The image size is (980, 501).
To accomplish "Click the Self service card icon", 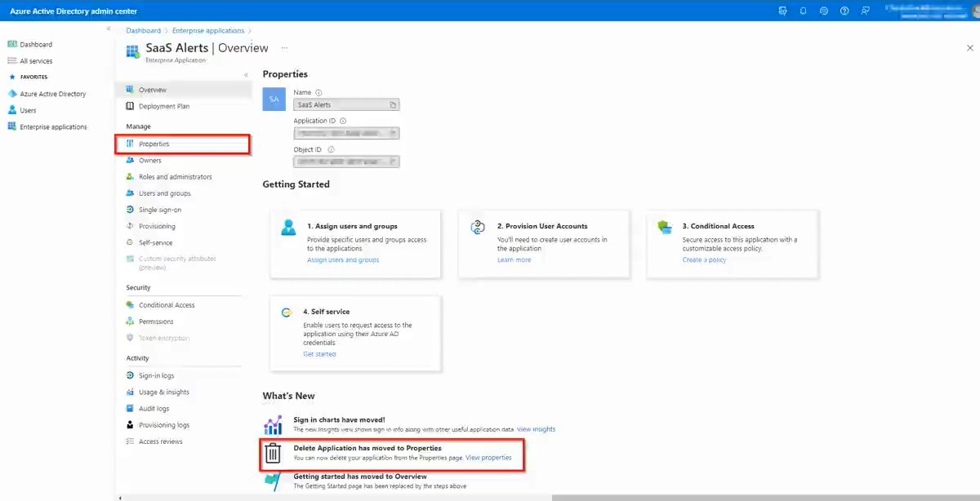I will (287, 313).
